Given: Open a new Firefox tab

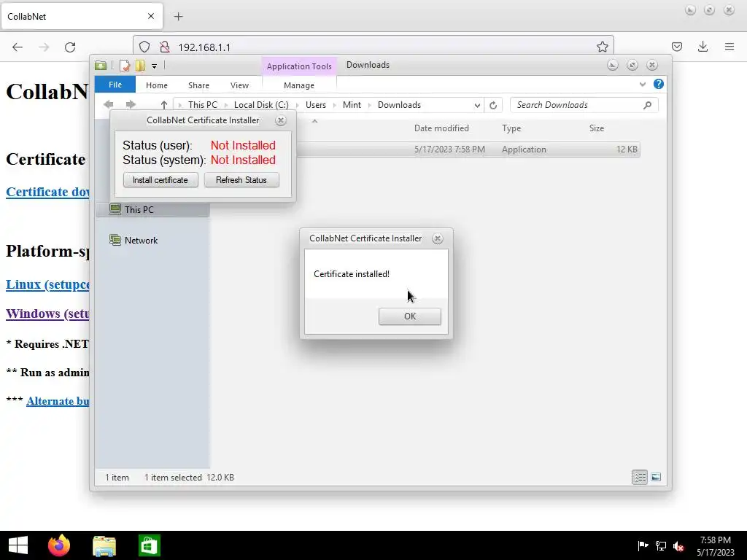Looking at the screenshot, I should [178, 17].
